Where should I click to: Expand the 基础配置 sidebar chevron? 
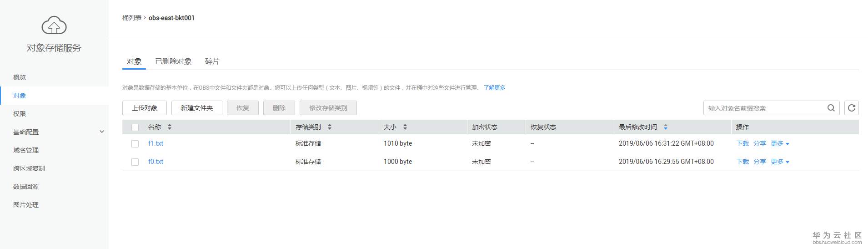(102, 132)
